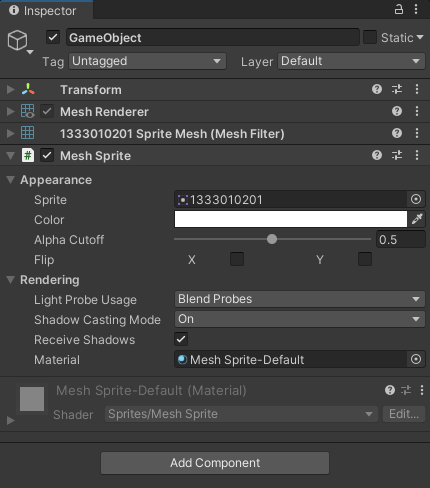
Task: Click the GameObject name field
Action: click(213, 37)
